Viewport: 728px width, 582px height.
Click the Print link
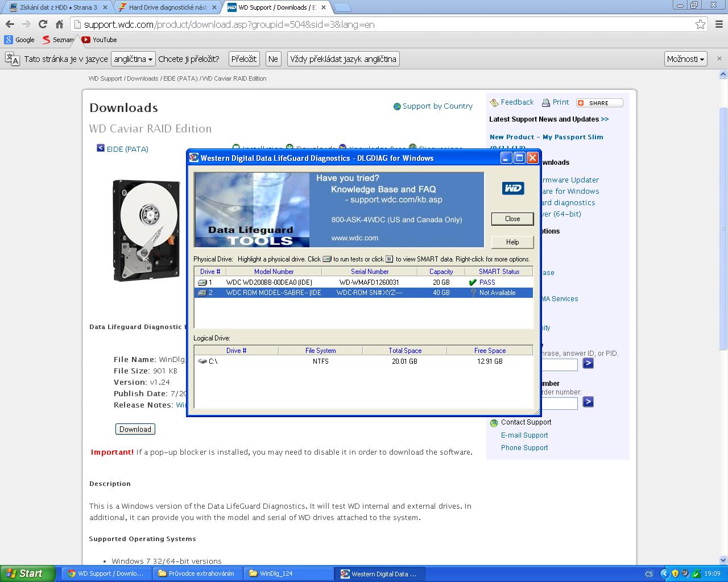point(561,102)
